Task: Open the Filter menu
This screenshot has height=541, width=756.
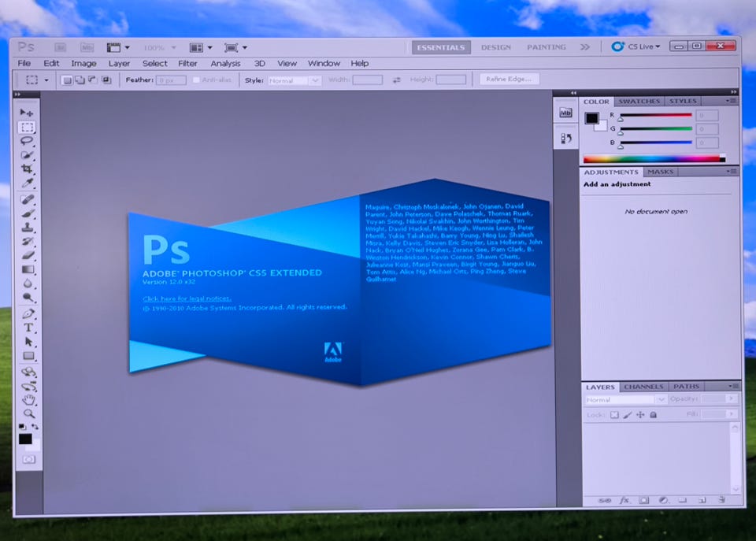Action: pos(187,63)
